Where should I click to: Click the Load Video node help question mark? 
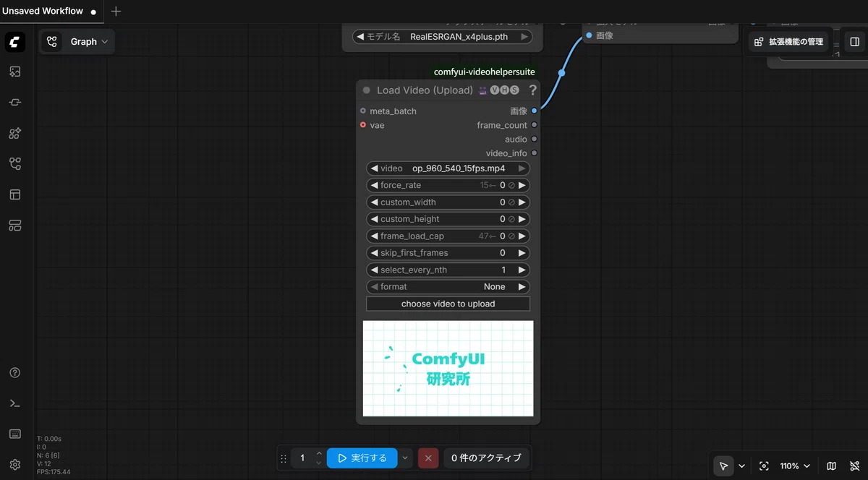[533, 90]
